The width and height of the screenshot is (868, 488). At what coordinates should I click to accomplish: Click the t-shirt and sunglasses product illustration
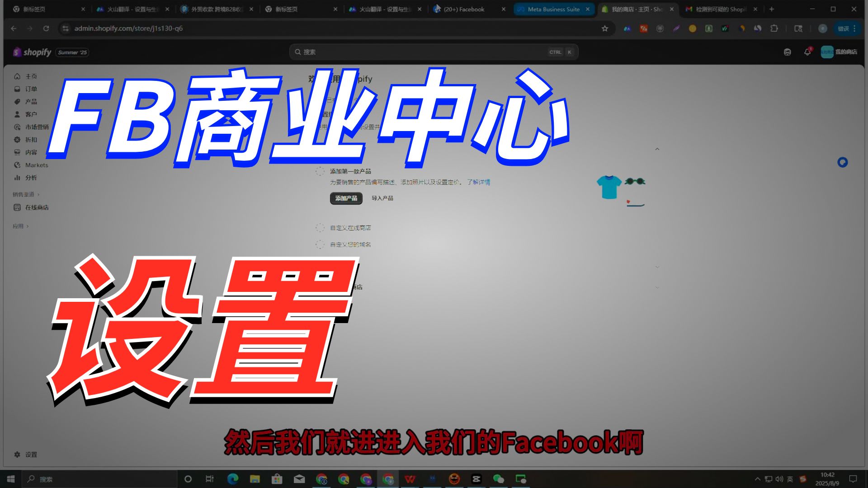coord(621,191)
